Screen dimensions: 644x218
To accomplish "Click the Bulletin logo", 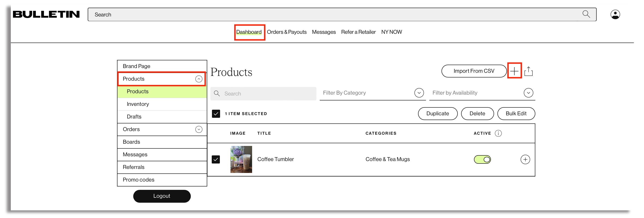I will [46, 14].
